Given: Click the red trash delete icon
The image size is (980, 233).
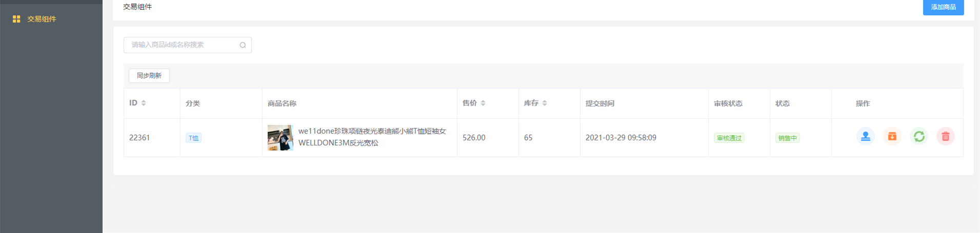Looking at the screenshot, I should coord(946,136).
